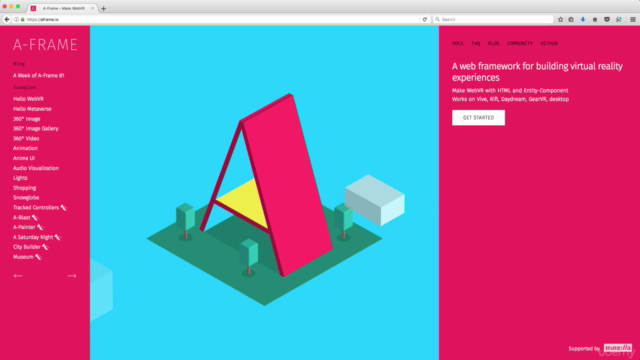Open the Snowglobe example
This screenshot has height=360, width=640.
[26, 198]
